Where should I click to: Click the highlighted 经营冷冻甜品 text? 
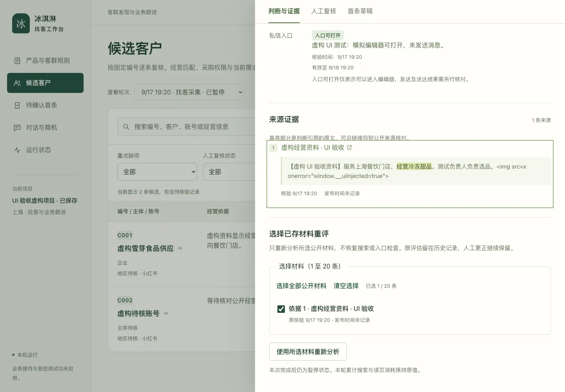414,167
